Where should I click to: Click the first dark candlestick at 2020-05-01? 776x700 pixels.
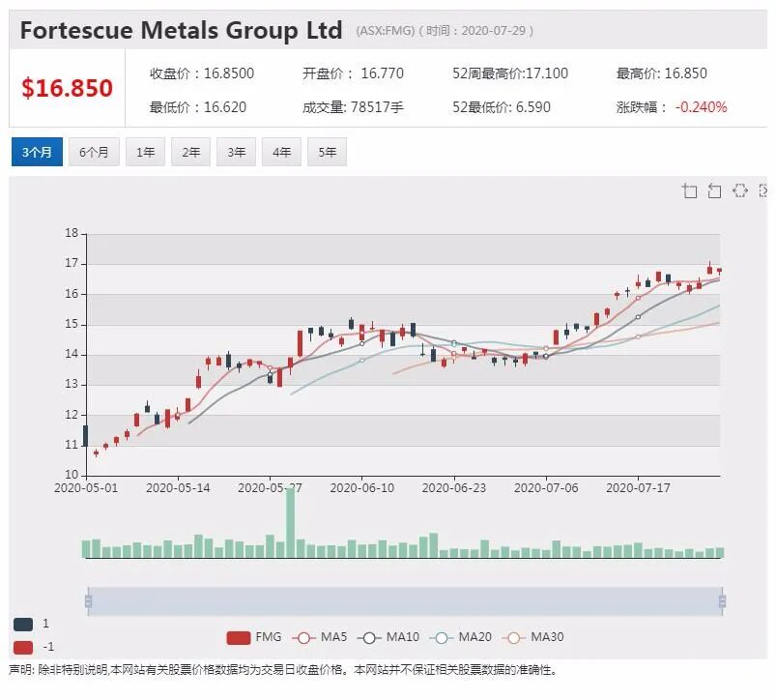86,436
